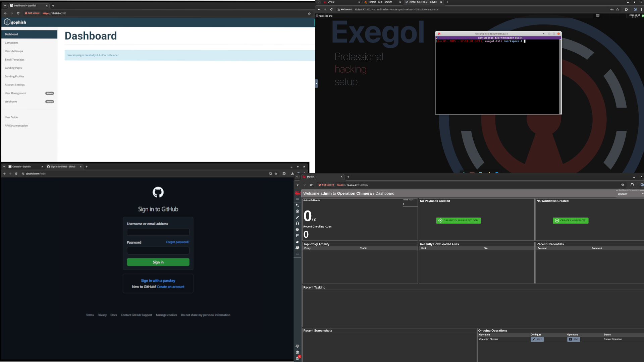Expand the three-dots more menu in Mythic sidebar
The height and width of the screenshot is (362, 644).
click(x=297, y=254)
